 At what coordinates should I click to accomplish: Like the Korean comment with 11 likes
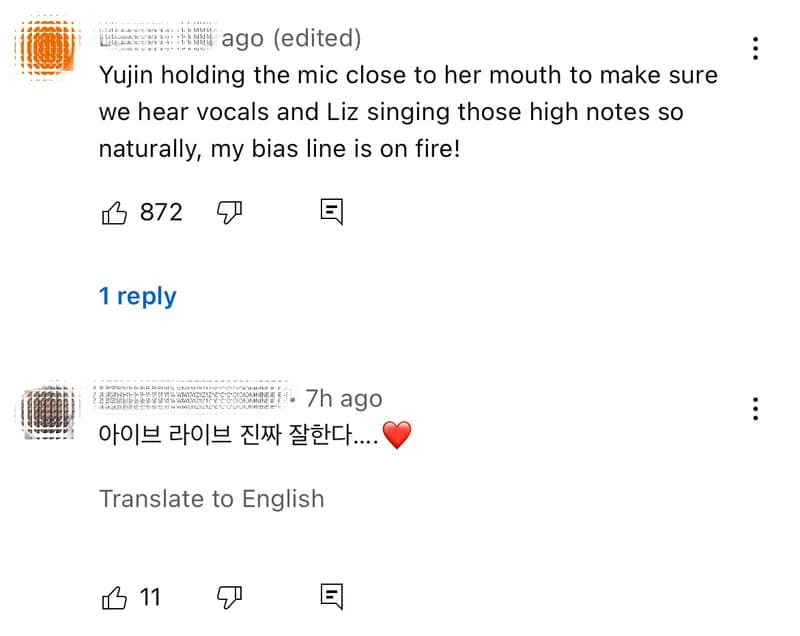click(114, 597)
